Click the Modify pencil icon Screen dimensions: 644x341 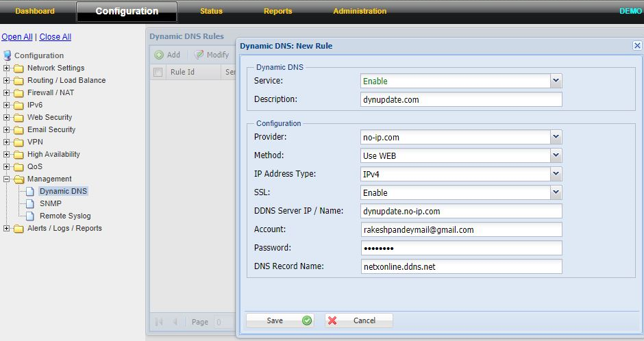coord(199,55)
